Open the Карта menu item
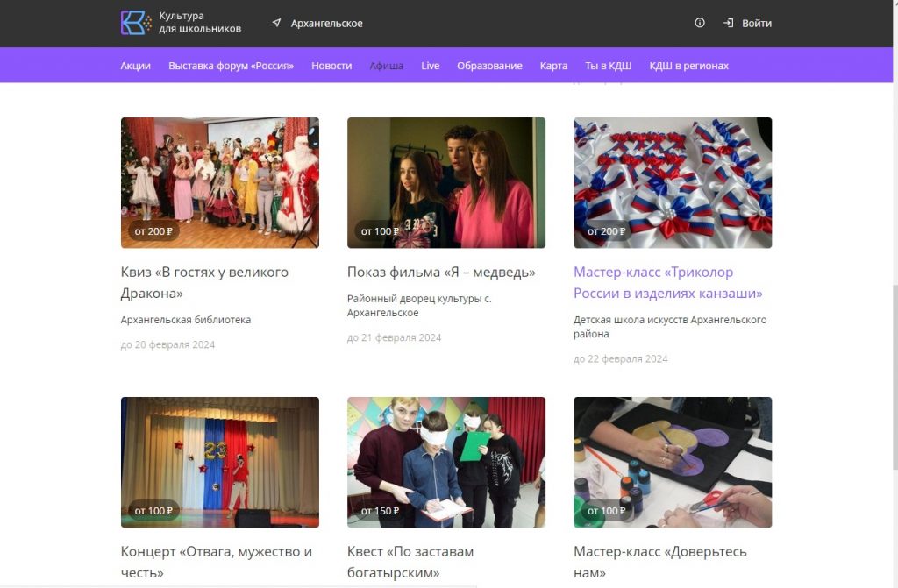898x588 pixels. [553, 66]
